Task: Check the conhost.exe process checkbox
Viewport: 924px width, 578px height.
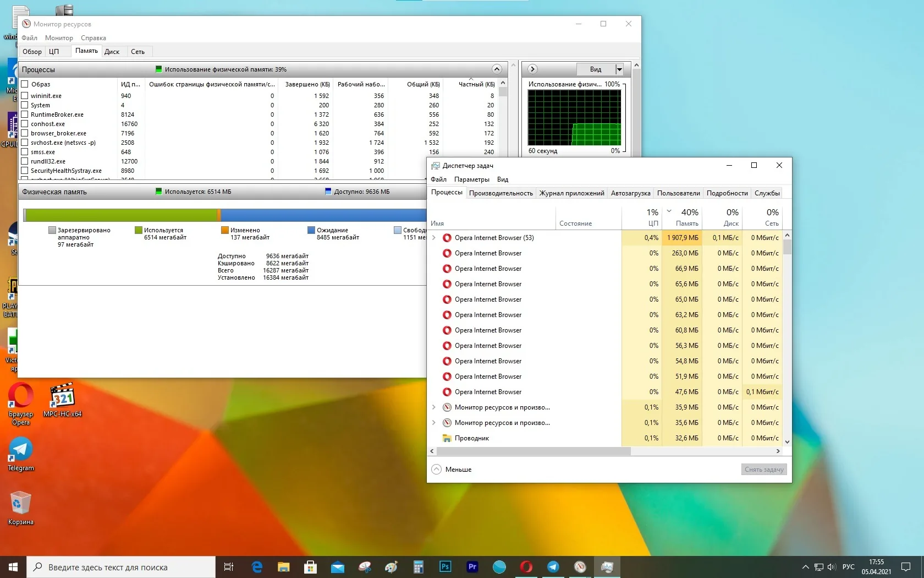Action: tap(25, 124)
